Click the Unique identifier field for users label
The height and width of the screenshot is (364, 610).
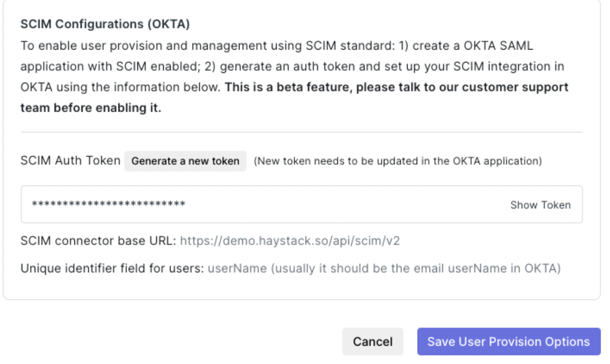point(112,269)
